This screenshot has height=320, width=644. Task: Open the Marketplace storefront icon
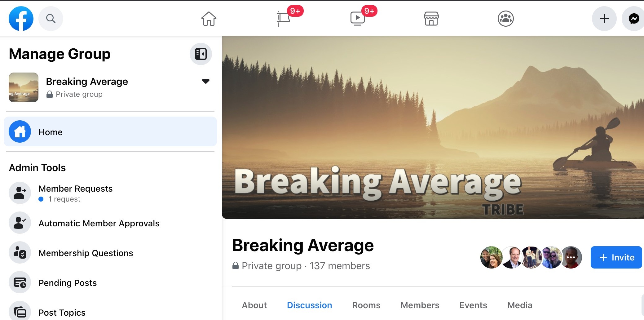431,19
